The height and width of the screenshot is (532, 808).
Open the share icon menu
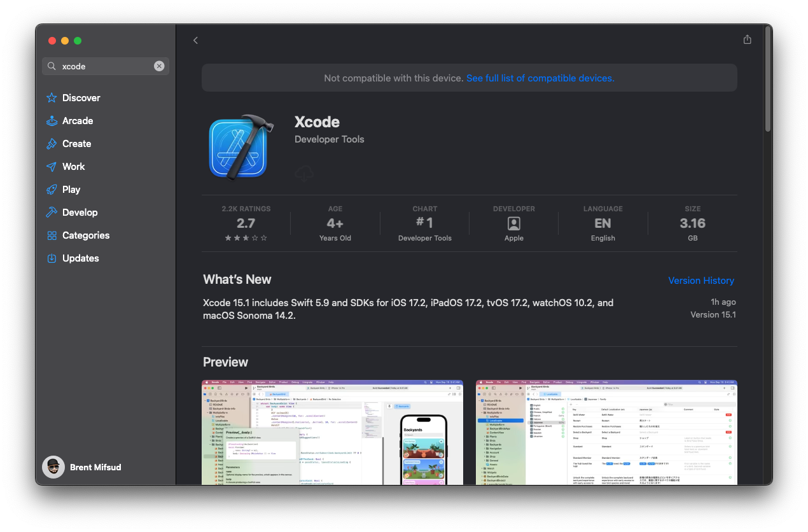point(747,39)
